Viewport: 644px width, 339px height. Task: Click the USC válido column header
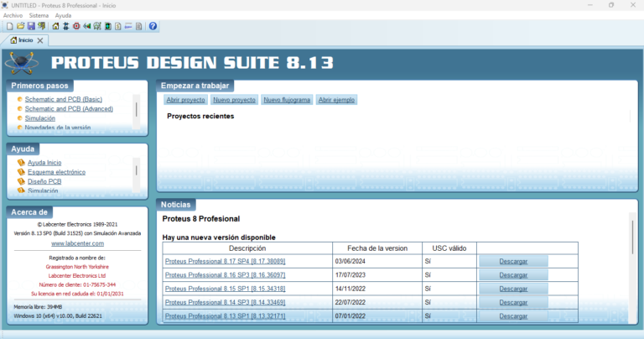click(449, 248)
